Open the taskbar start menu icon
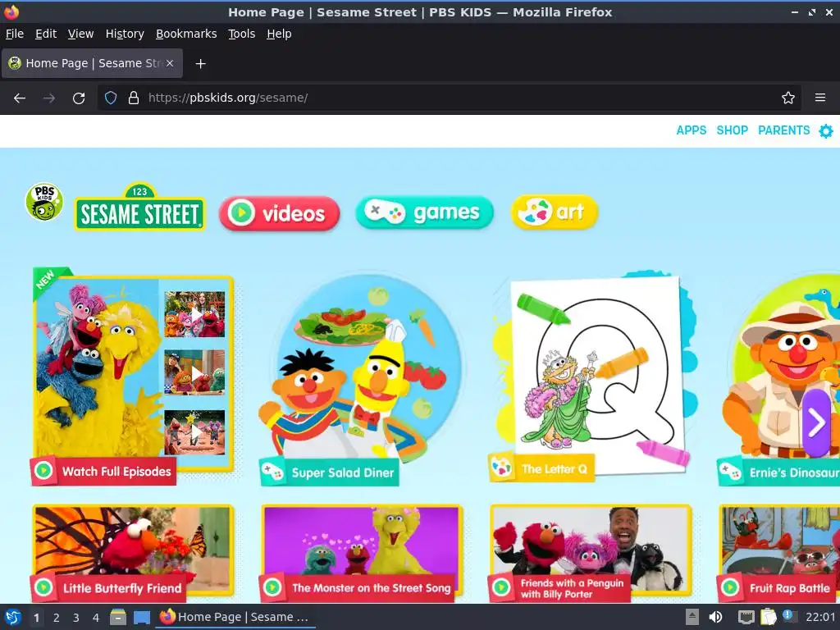The width and height of the screenshot is (840, 630). pos(13,617)
